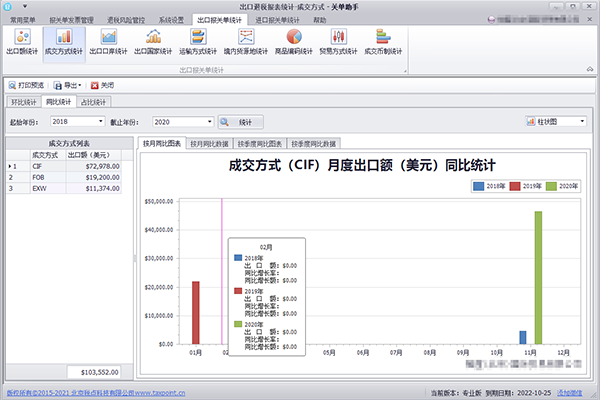Open 运输方式统计 transport mode statistics
Image resolution: width=600 pixels, height=400 pixels.
pos(198,42)
